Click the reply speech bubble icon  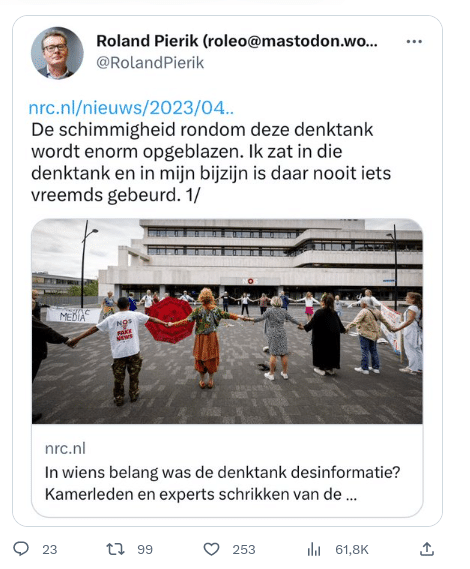pos(21,549)
